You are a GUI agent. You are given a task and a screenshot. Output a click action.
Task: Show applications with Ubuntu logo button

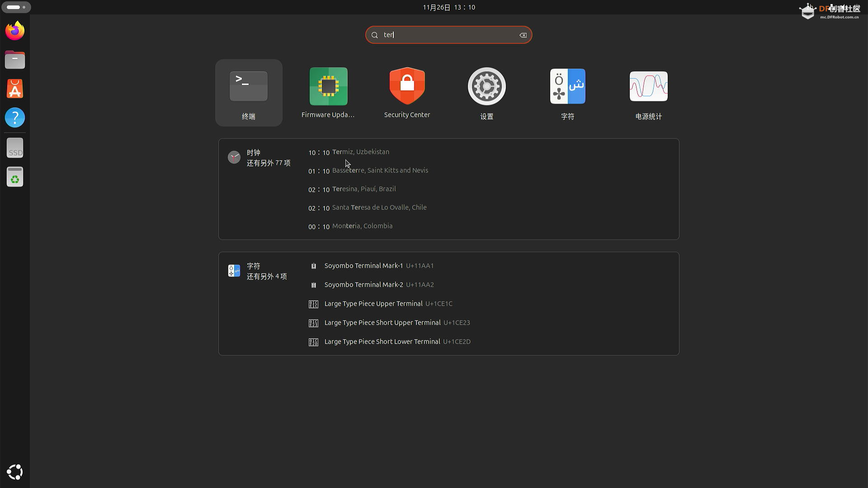[15, 472]
